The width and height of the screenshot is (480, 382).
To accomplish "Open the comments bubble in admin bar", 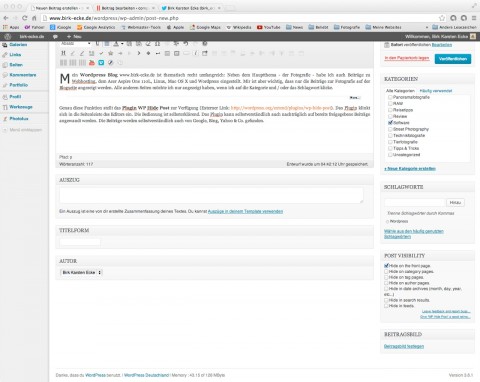I will click(55, 36).
